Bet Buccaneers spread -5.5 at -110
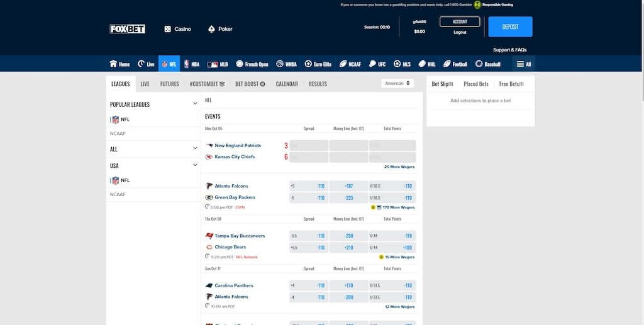This screenshot has height=325, width=644. (x=308, y=236)
